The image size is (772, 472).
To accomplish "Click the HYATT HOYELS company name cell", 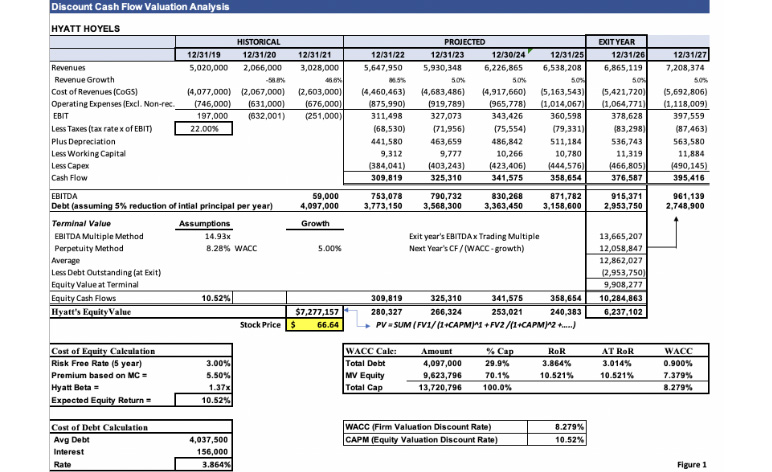I will pos(86,29).
